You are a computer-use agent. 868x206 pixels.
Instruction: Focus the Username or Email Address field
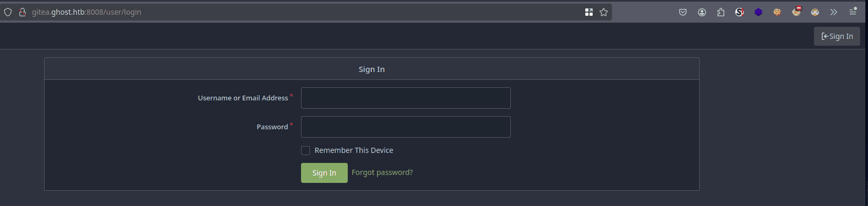click(406, 98)
